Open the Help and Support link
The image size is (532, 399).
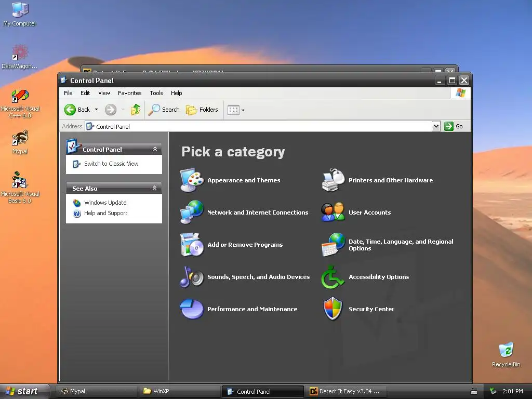tap(105, 213)
